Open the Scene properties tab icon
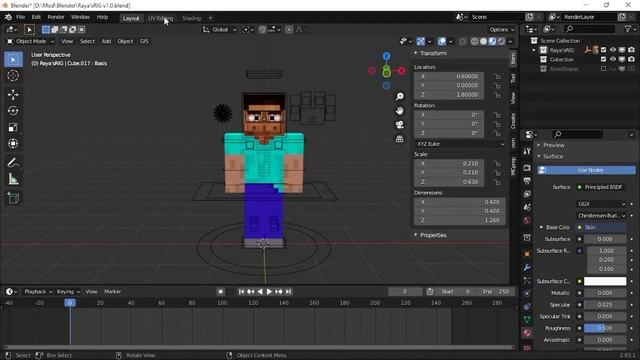This screenshot has width=640, height=360. 527,207
